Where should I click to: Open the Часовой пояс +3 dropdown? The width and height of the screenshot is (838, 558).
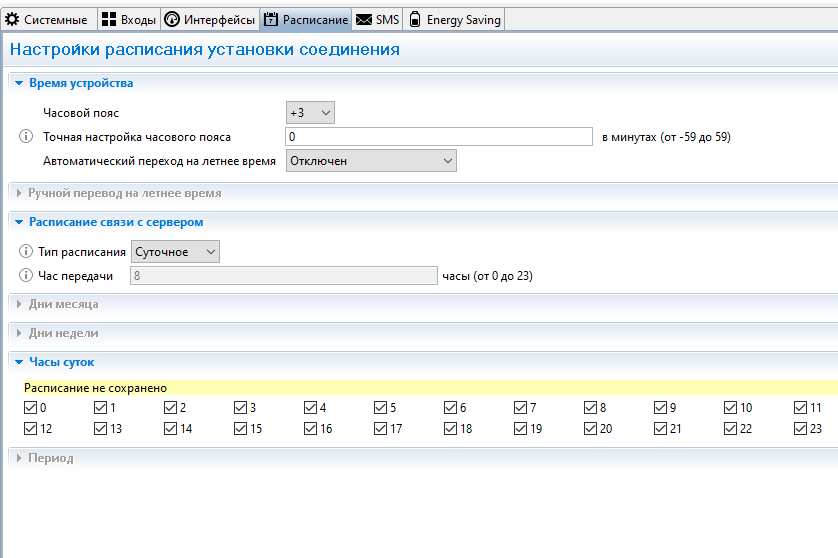311,113
